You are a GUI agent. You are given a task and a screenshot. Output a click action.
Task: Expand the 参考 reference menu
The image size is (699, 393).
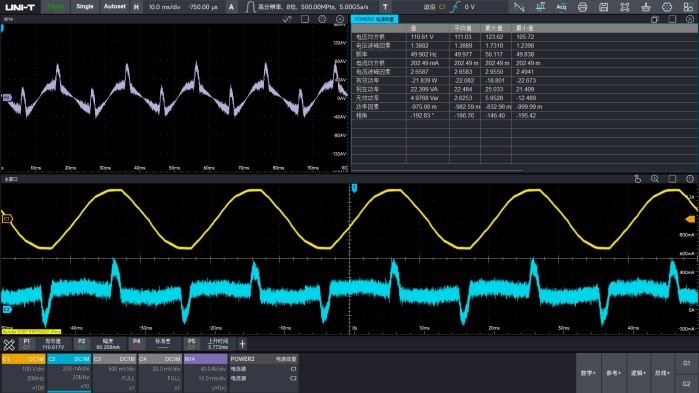click(x=613, y=373)
